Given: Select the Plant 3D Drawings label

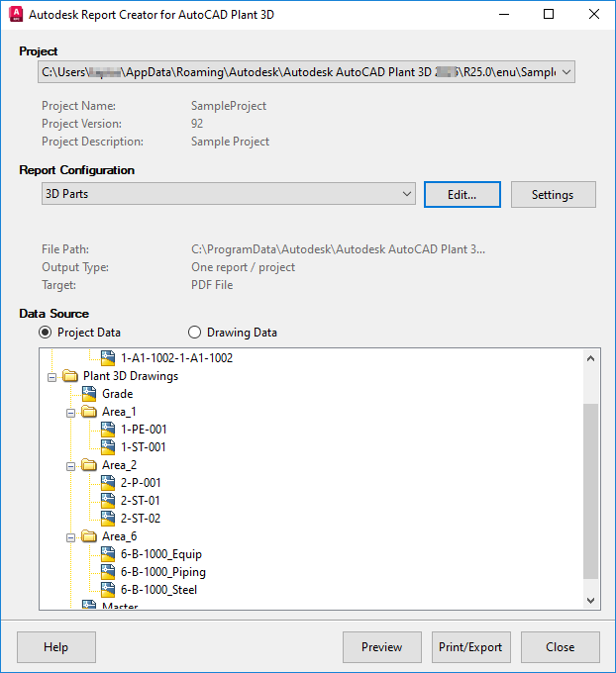Looking at the screenshot, I should pyautogui.click(x=131, y=376).
